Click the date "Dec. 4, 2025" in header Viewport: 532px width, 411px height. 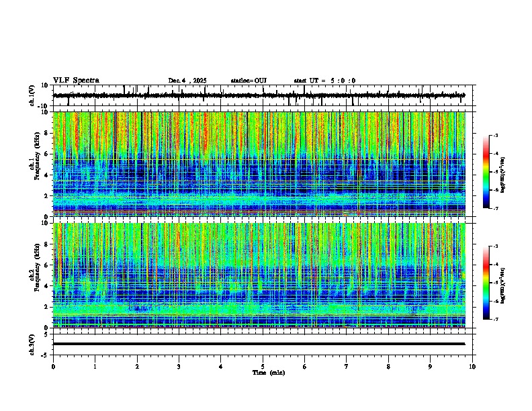tap(187, 81)
